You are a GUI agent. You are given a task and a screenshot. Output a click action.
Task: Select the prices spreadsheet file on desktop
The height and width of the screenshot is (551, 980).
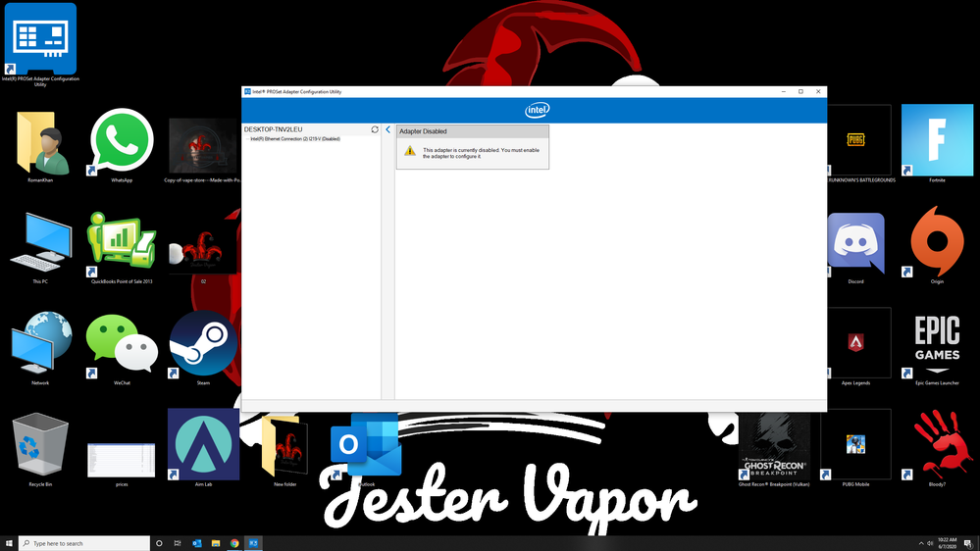(122, 464)
